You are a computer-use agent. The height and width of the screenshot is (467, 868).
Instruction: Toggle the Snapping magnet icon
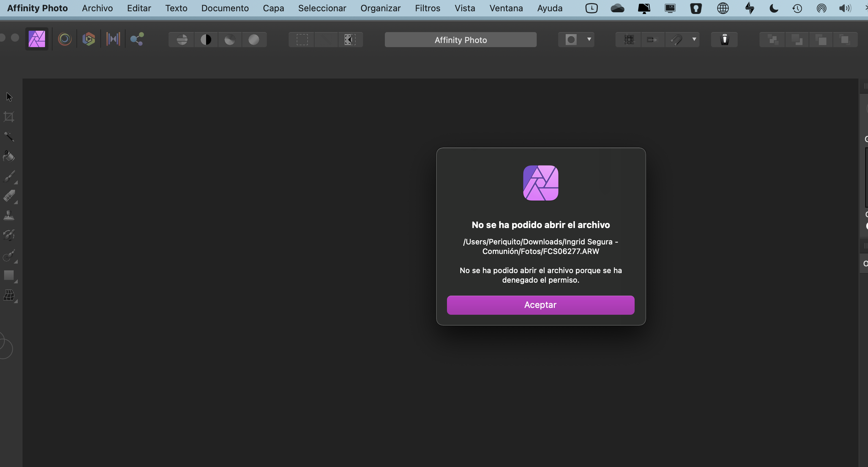pyautogui.click(x=677, y=40)
